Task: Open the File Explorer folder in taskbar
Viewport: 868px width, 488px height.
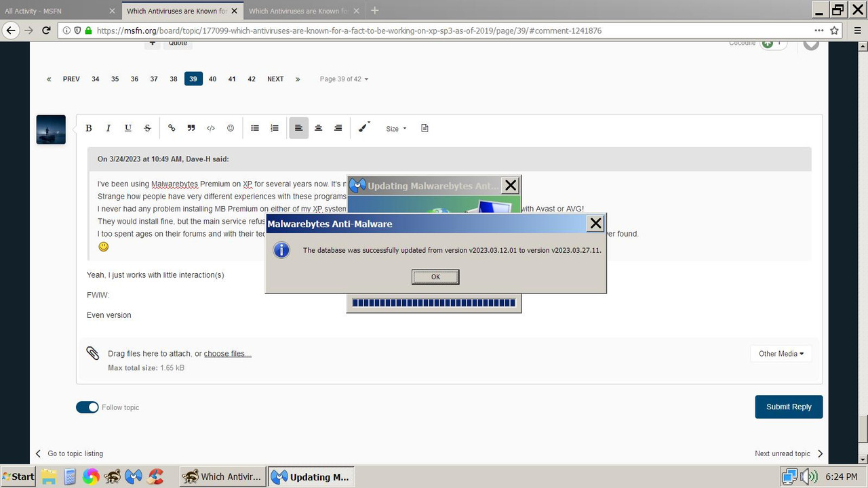Action: pyautogui.click(x=48, y=476)
